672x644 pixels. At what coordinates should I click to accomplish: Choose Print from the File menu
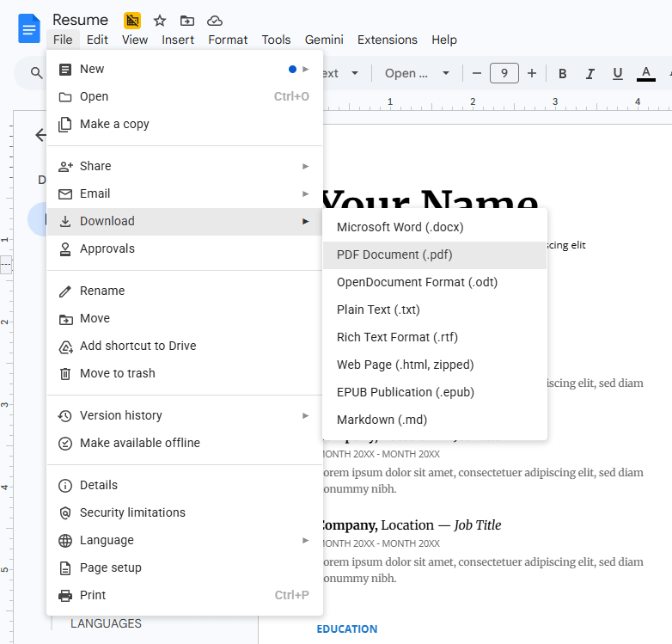point(185,595)
